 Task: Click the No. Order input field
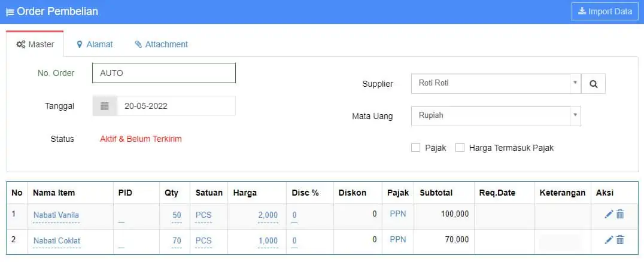(x=163, y=73)
